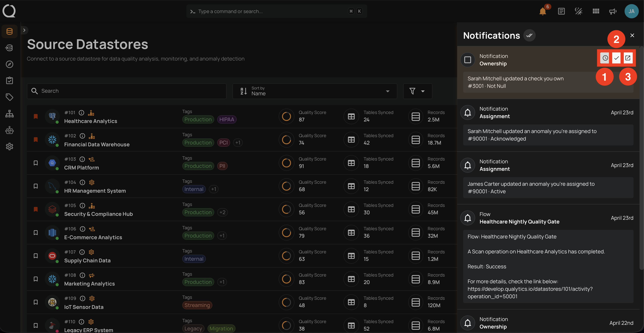Open the Sarah Mitchell Assignment notification
The width and height of the screenshot is (644, 333).
click(x=548, y=125)
